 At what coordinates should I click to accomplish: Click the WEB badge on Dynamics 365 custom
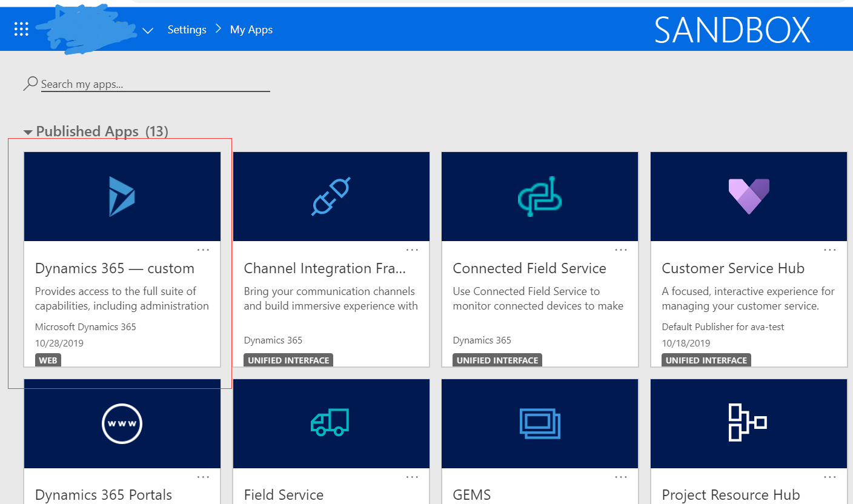[48, 360]
